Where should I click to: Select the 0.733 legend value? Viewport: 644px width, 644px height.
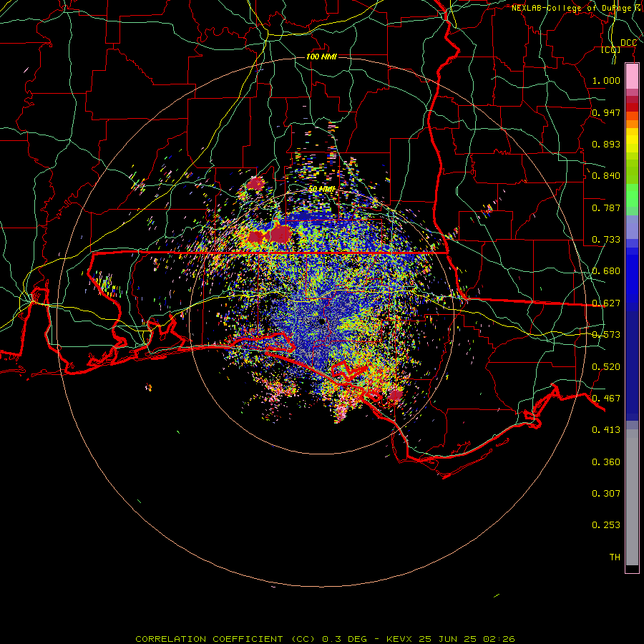coord(606,240)
